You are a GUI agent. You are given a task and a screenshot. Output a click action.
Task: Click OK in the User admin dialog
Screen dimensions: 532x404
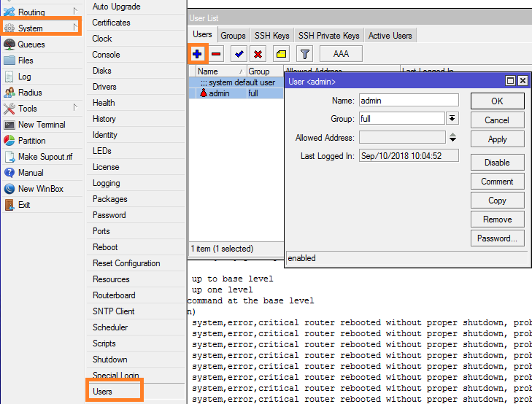click(x=497, y=101)
